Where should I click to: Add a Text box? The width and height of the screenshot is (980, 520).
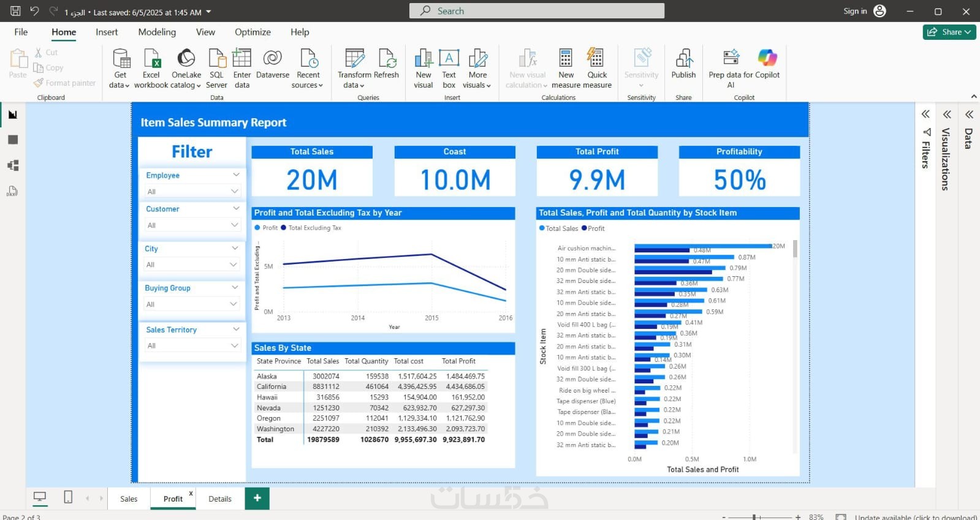click(449, 69)
